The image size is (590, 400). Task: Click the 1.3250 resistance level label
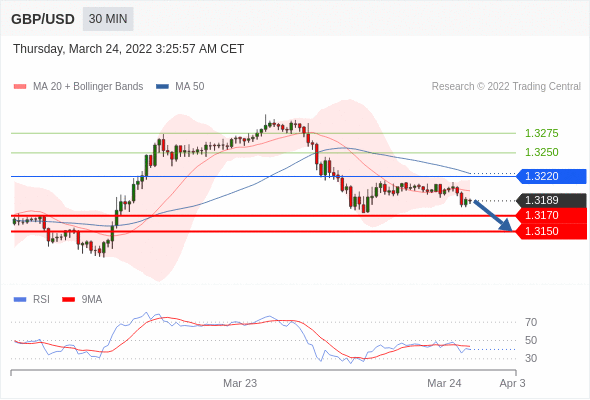pyautogui.click(x=541, y=152)
